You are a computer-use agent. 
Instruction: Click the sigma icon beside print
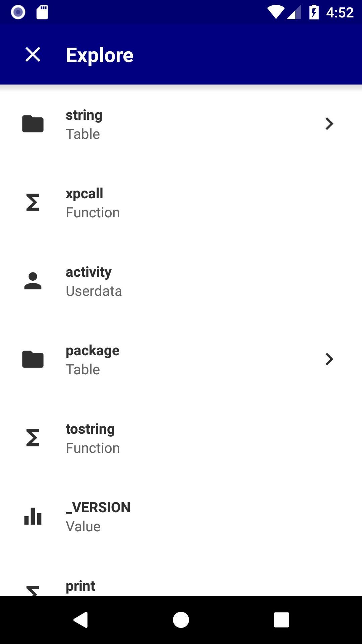[x=33, y=590]
